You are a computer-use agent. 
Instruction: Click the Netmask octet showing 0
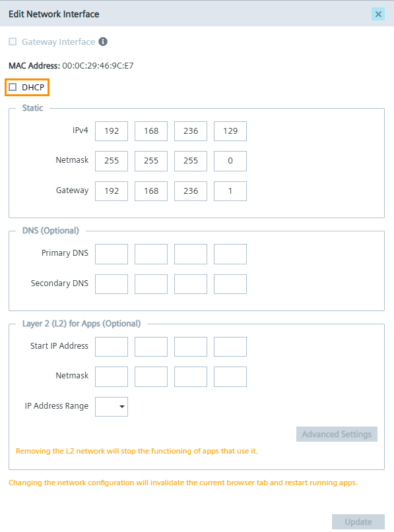(230, 160)
